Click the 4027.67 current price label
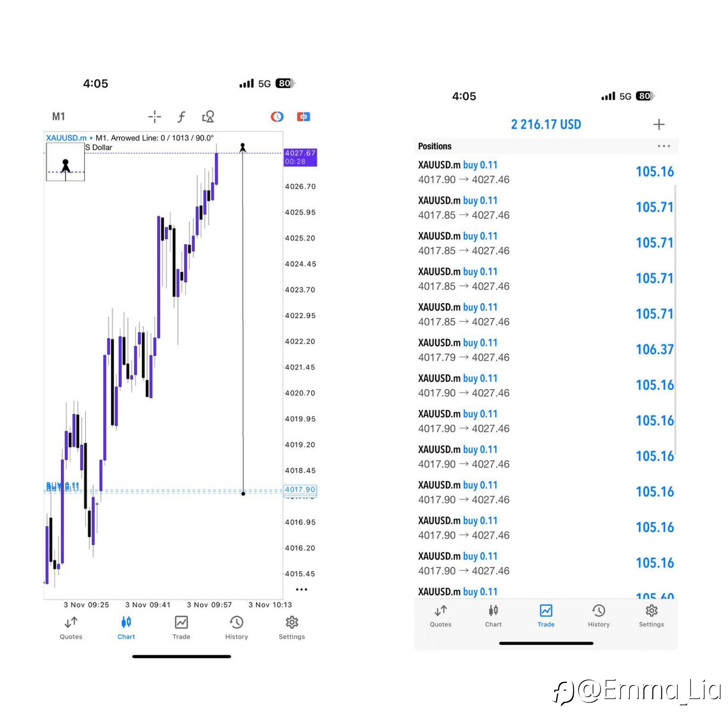Viewport: 728px width, 728px height. (300, 157)
